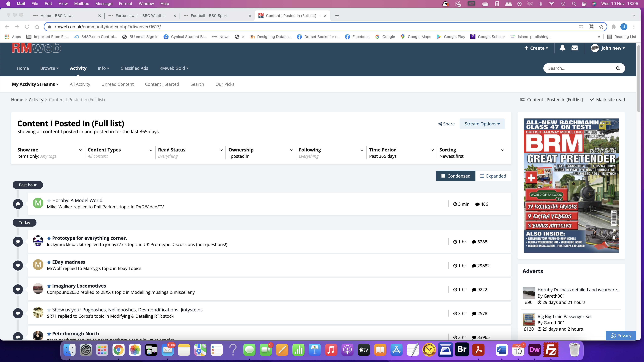Click the Share icon link
Screen dimensions: 644x362
click(x=447, y=124)
